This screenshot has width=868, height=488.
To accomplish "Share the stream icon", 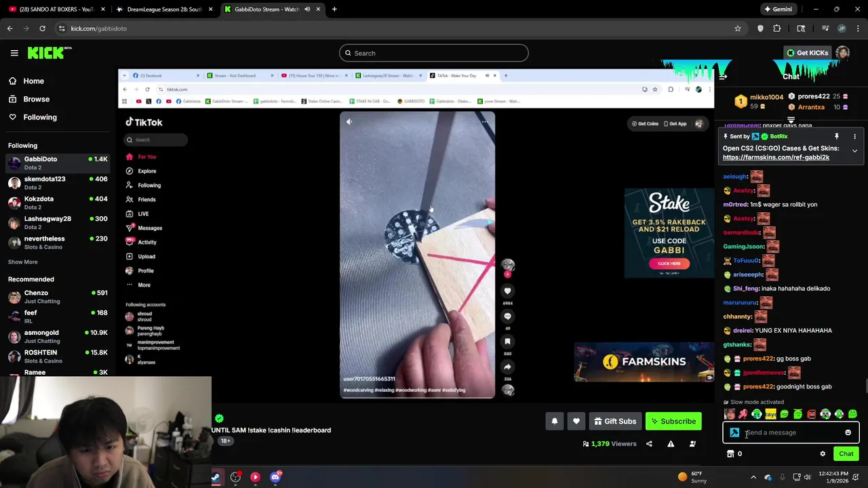I will [649, 444].
